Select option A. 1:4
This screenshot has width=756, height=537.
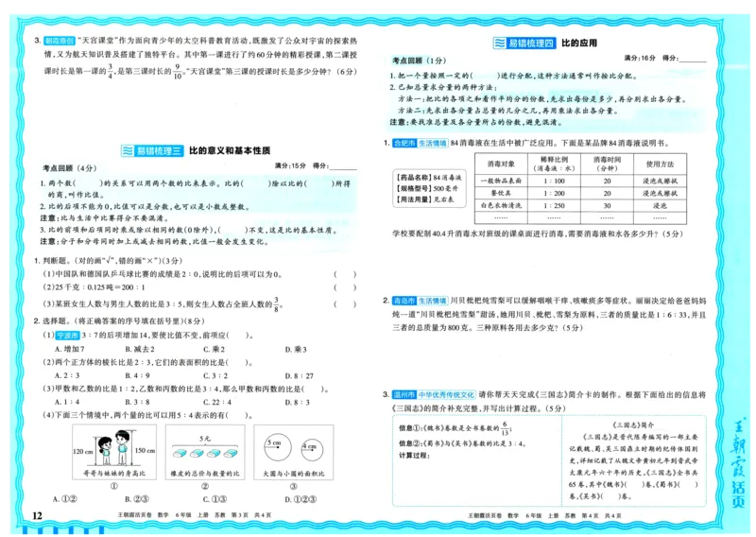[x=67, y=402]
